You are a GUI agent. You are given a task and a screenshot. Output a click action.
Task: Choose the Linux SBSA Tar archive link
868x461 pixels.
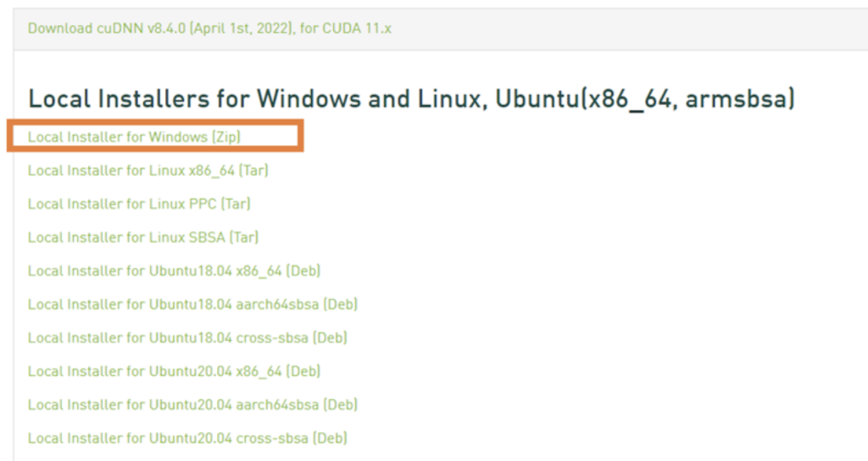click(142, 237)
